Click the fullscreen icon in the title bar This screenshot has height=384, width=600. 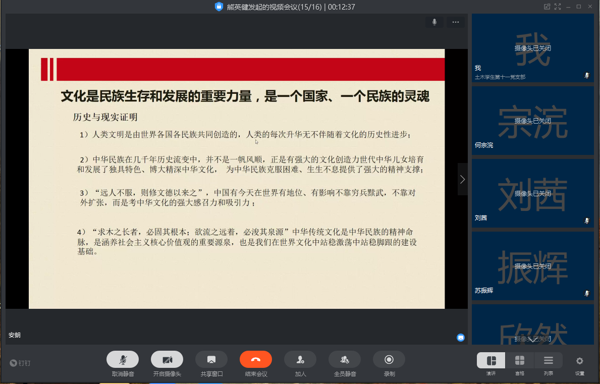(558, 7)
